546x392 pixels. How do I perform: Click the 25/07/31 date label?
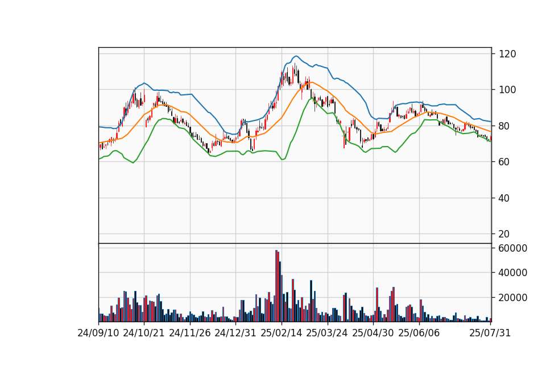(x=490, y=333)
